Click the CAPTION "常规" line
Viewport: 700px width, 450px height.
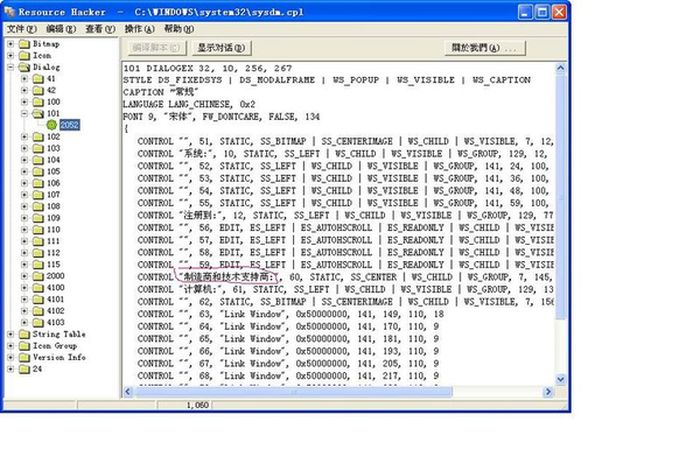click(x=161, y=92)
